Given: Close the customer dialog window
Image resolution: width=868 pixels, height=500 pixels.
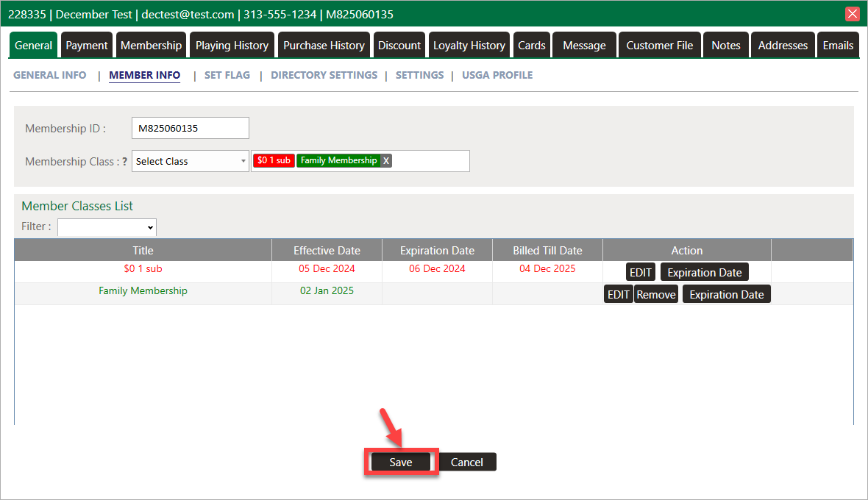Looking at the screenshot, I should tap(853, 14).
